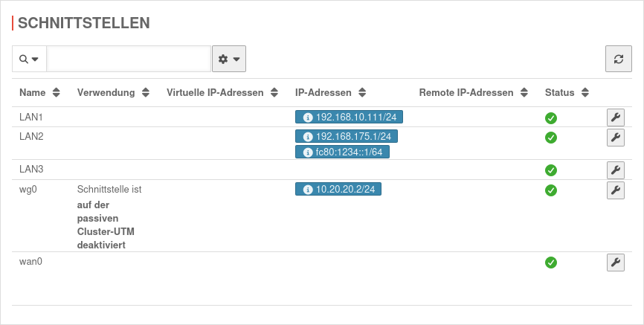Select the 192.168.175.1/24 address badge text

click(353, 136)
